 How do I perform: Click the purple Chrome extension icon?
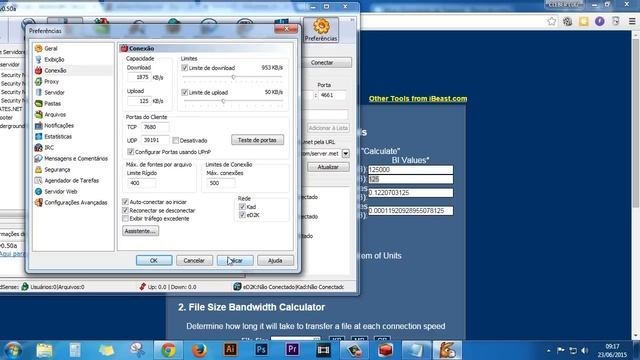(599, 21)
